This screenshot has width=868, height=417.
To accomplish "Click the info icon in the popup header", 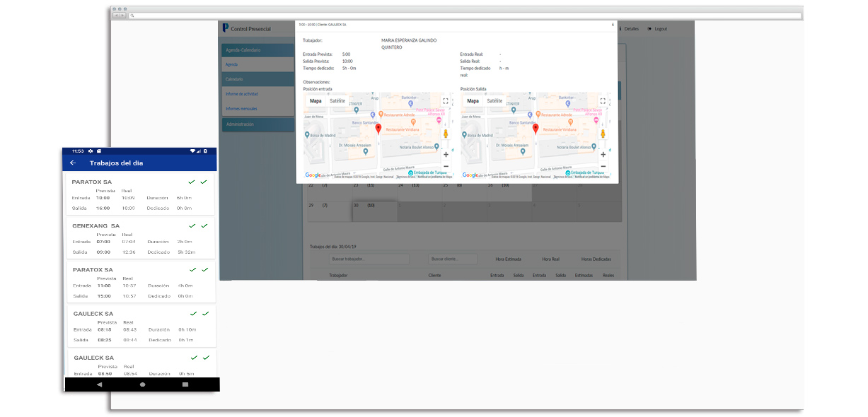I will [613, 25].
